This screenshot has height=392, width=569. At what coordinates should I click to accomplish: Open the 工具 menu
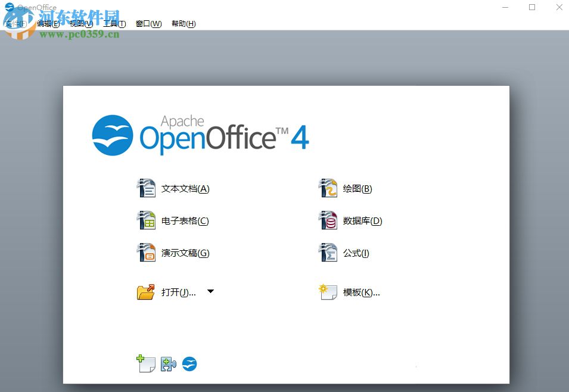click(113, 24)
